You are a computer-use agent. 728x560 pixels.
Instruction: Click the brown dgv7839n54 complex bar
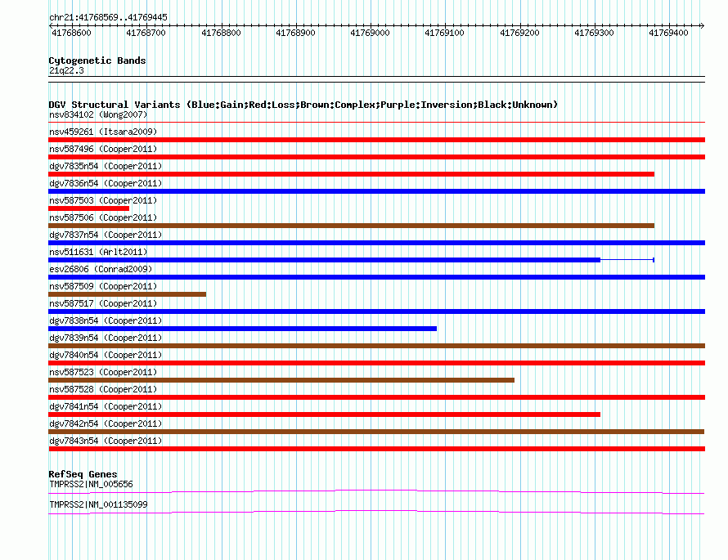pyautogui.click(x=376, y=346)
